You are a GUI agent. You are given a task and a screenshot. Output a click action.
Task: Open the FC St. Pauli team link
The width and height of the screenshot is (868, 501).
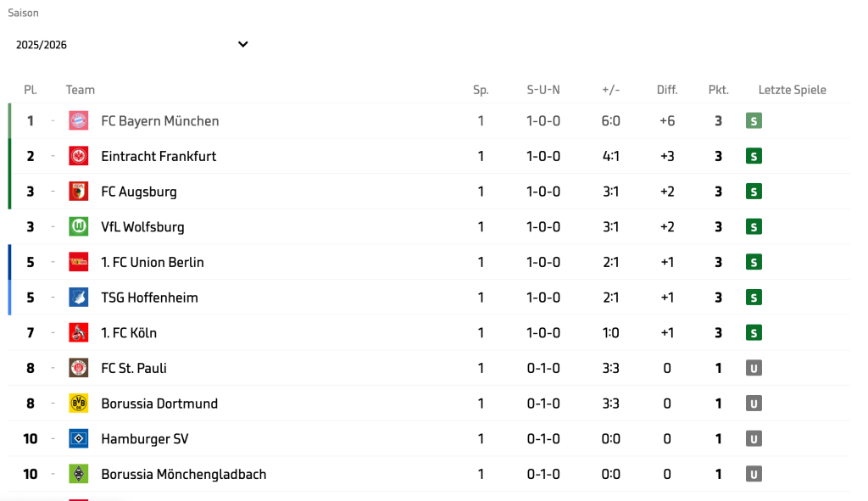[x=134, y=368]
